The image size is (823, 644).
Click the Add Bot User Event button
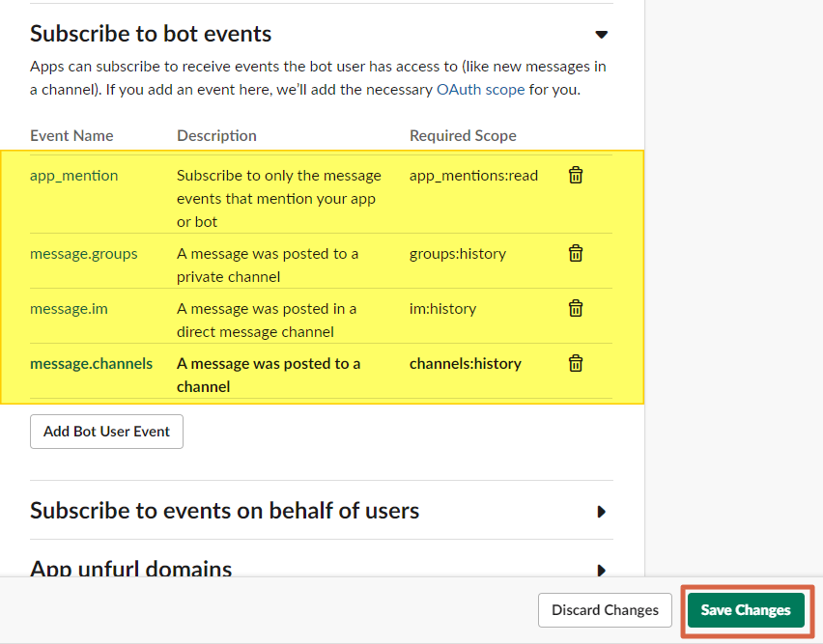106,432
